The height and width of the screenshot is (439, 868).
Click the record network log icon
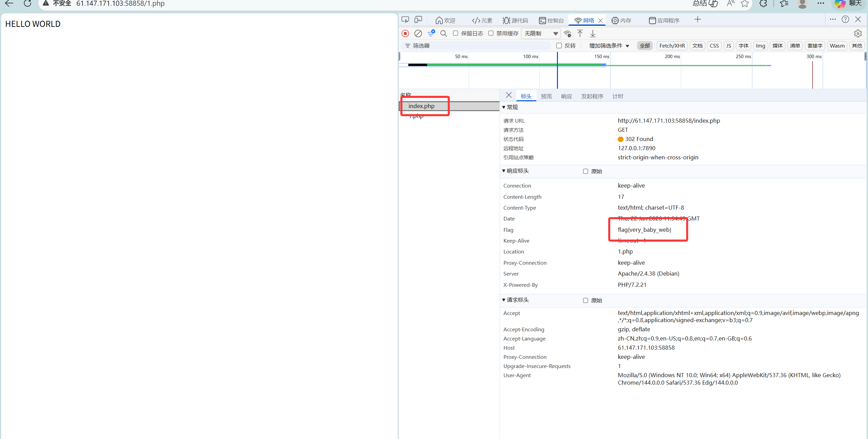pos(405,33)
